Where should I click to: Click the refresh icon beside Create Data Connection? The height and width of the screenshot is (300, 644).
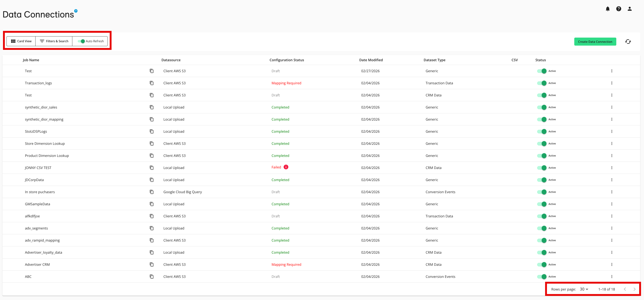tap(628, 42)
